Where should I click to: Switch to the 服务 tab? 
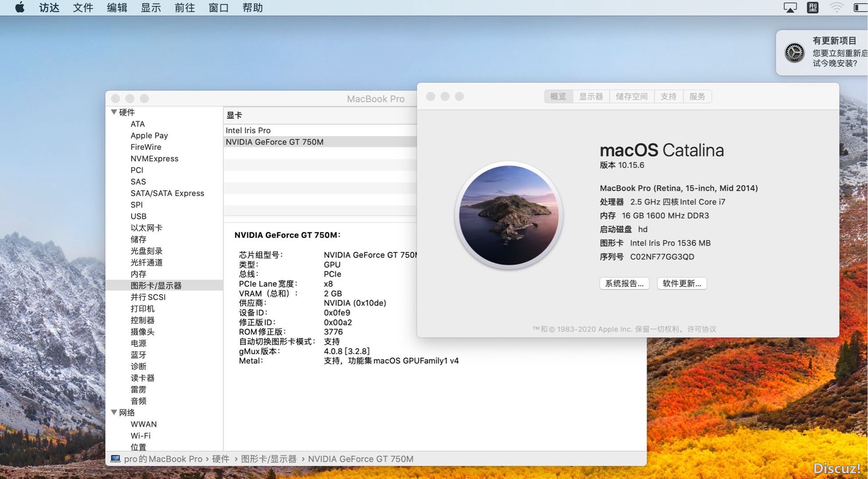pos(697,96)
